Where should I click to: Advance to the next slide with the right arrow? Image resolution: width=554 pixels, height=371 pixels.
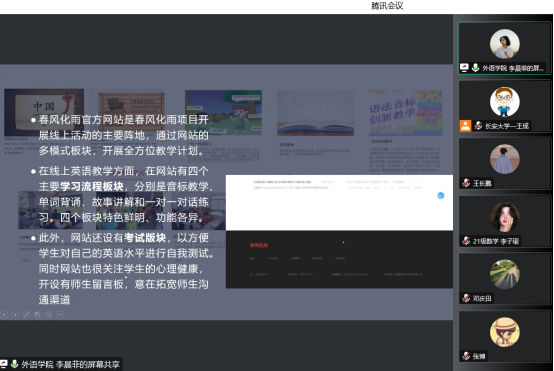(x=15, y=314)
